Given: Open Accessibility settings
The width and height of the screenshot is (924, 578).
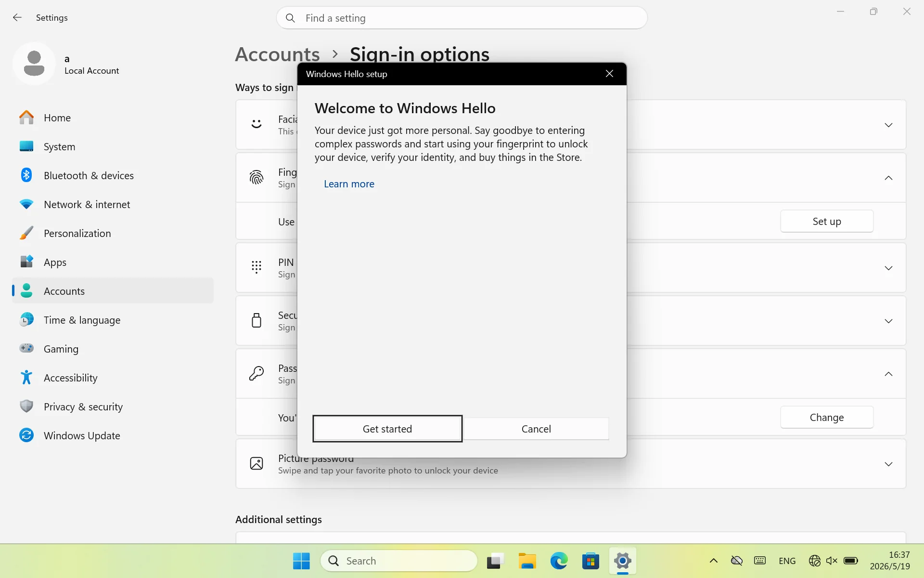Looking at the screenshot, I should click(x=113, y=378).
